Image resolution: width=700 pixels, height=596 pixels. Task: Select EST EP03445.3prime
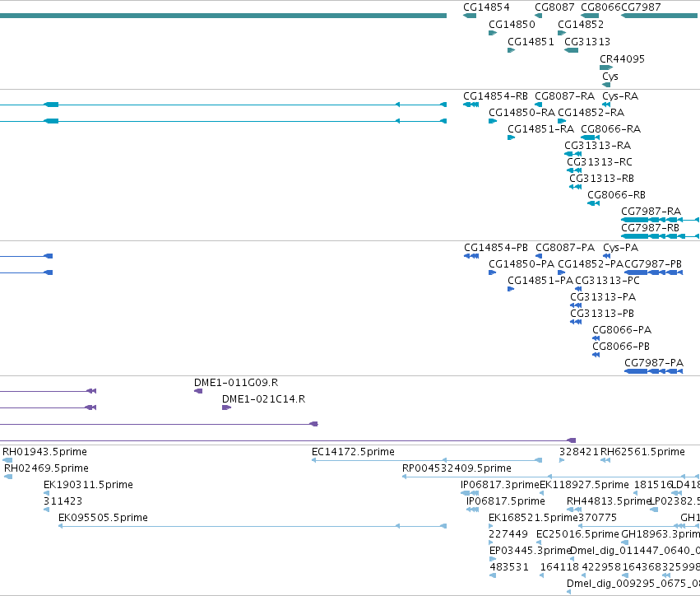point(531,551)
